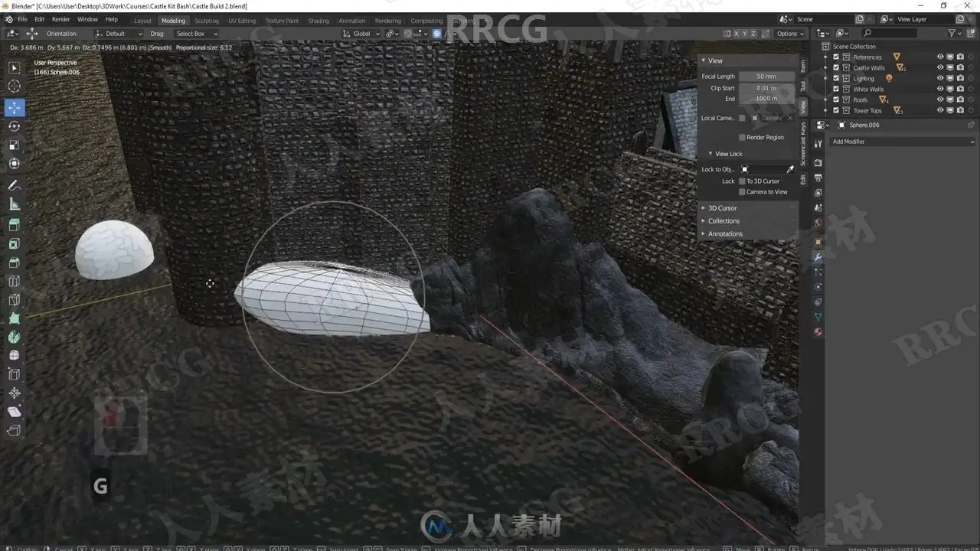Open the Add Modifier dropdown

click(903, 142)
